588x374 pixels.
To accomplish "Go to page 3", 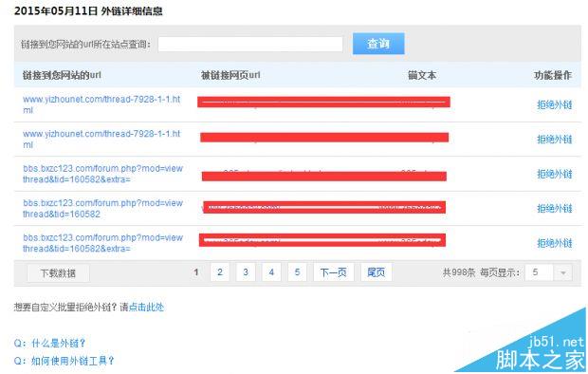I will (x=246, y=272).
